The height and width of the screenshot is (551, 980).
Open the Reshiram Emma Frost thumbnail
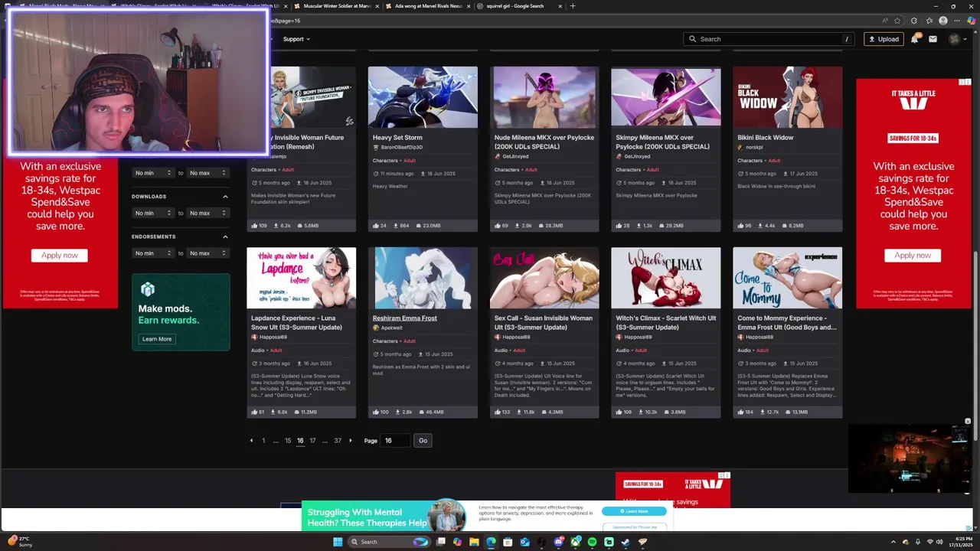[423, 278]
